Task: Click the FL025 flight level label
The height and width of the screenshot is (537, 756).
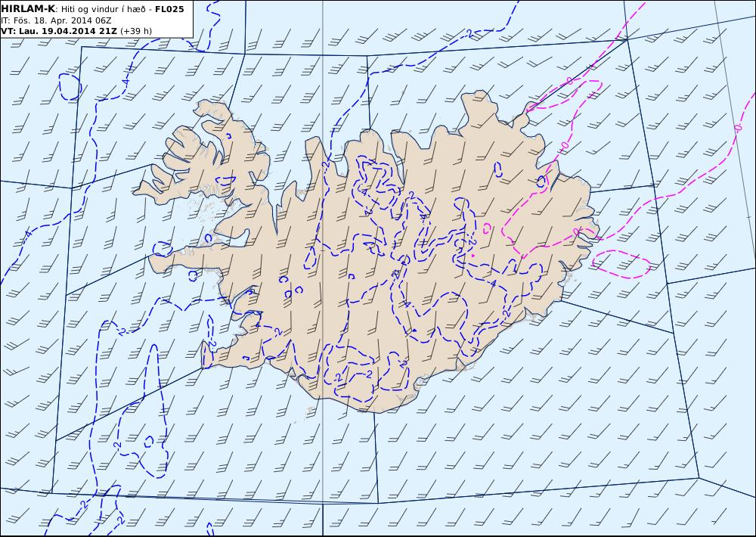Action: [169, 9]
